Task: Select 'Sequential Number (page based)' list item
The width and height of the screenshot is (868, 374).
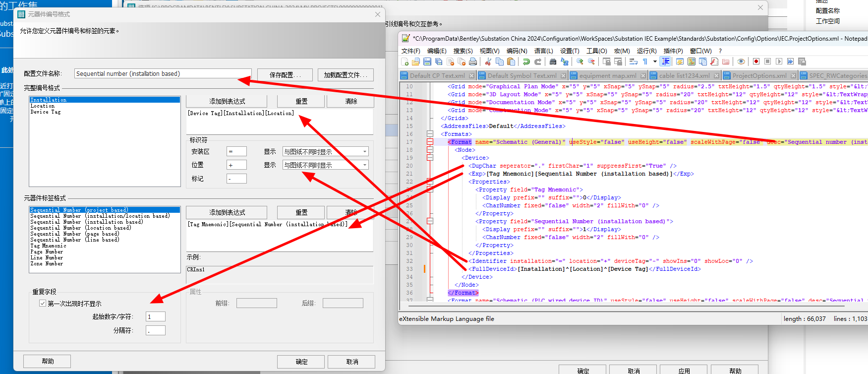Action: 75,234
